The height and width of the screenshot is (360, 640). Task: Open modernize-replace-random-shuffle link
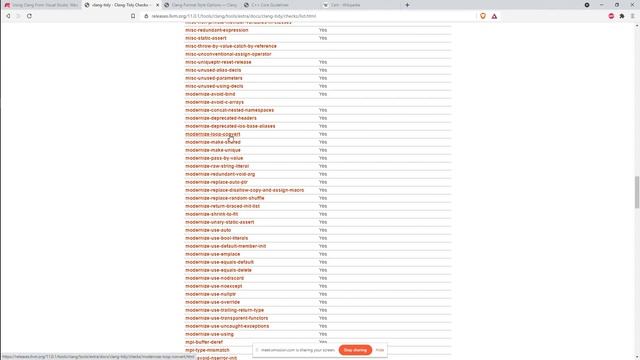pyautogui.click(x=224, y=198)
